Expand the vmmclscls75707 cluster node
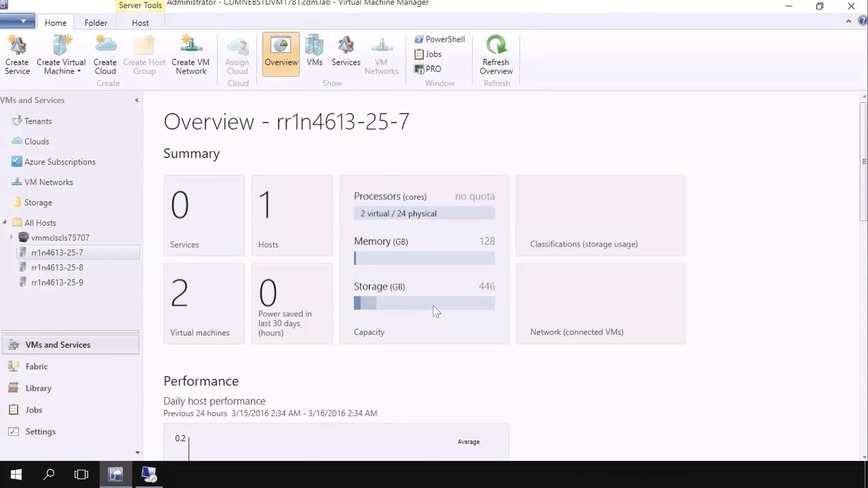Viewport: 868px width, 488px height. (x=11, y=237)
